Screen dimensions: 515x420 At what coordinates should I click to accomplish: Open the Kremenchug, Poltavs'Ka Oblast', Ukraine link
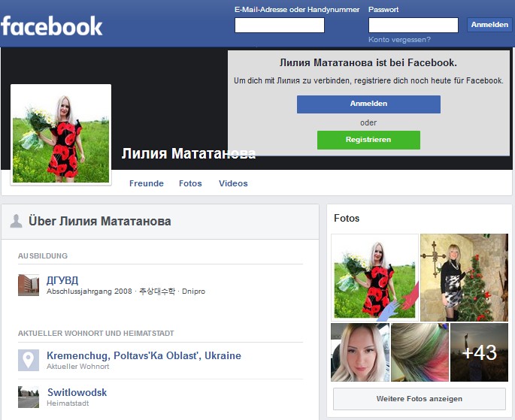144,355
